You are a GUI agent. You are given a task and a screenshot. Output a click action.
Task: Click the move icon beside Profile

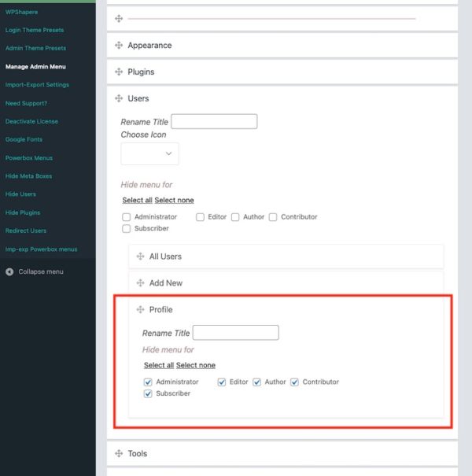point(141,310)
